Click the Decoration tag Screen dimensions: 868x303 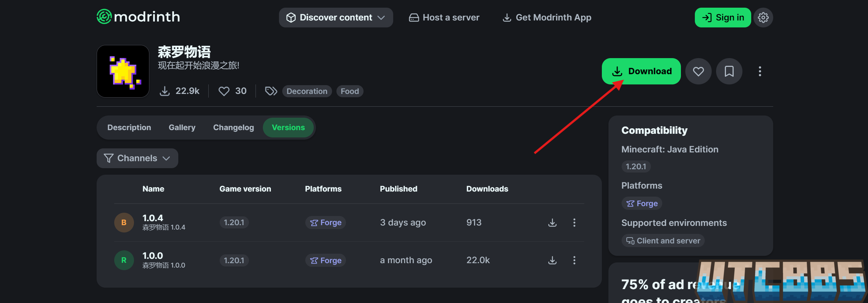(307, 91)
